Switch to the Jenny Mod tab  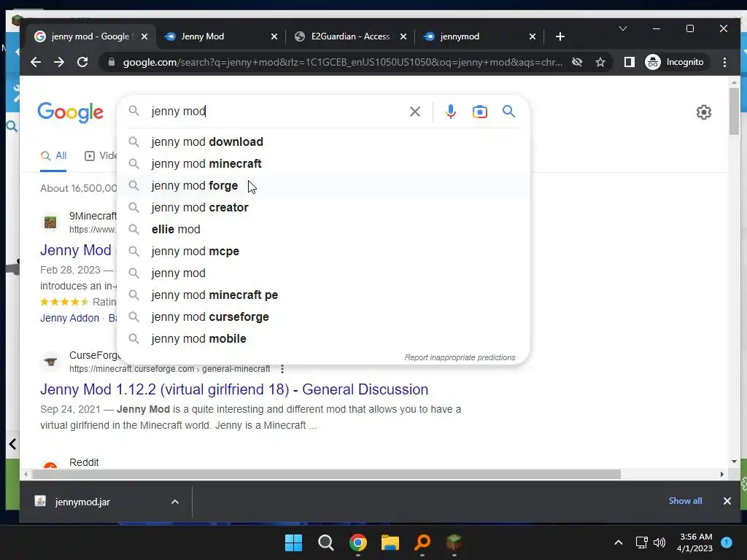[x=220, y=36]
